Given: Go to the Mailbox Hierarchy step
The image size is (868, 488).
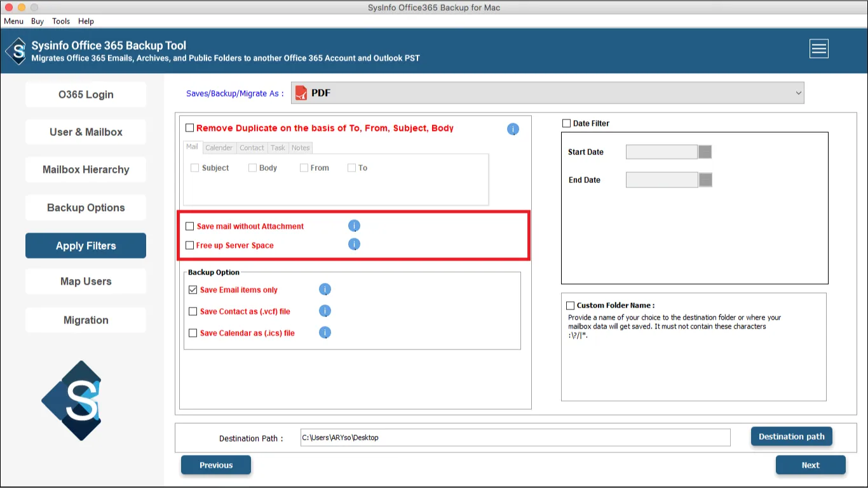Looking at the screenshot, I should pos(86,170).
